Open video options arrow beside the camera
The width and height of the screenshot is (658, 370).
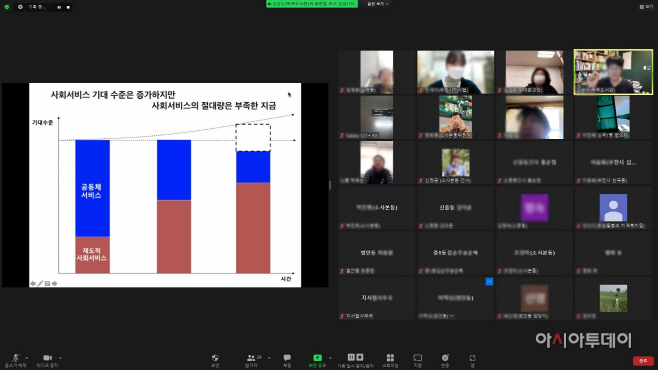tap(60, 358)
